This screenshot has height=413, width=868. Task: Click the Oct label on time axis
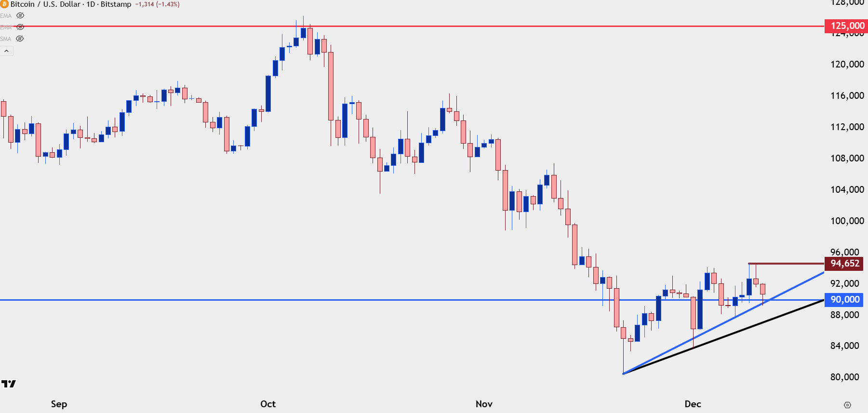(x=268, y=404)
